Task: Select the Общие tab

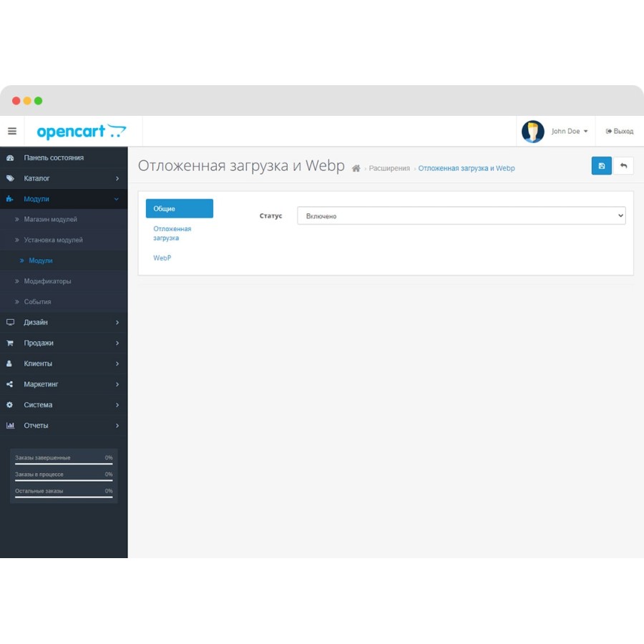Action: (x=180, y=208)
